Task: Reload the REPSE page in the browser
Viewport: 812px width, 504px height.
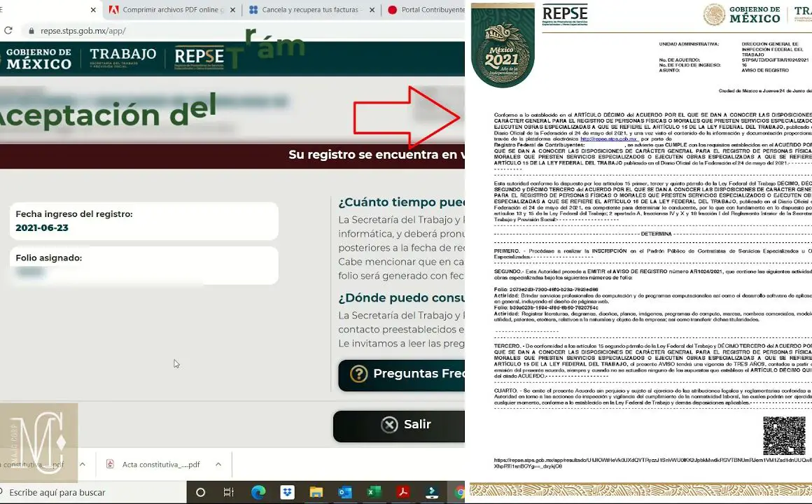Action: [8, 31]
